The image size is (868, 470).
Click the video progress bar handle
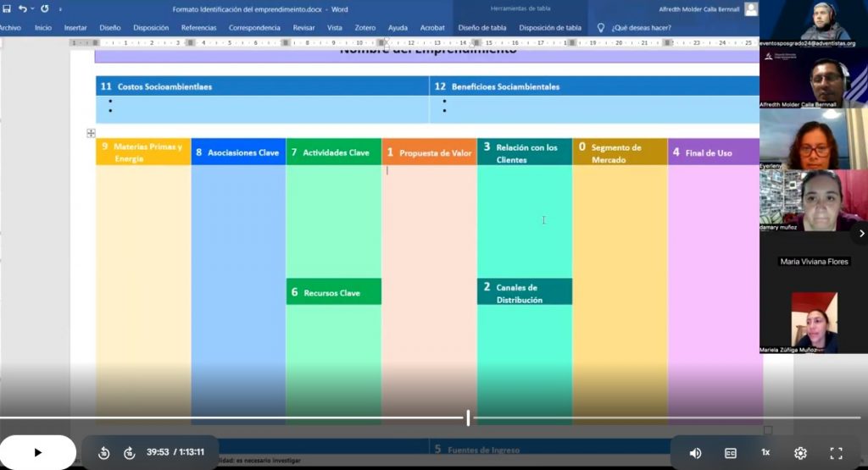[x=468, y=417]
